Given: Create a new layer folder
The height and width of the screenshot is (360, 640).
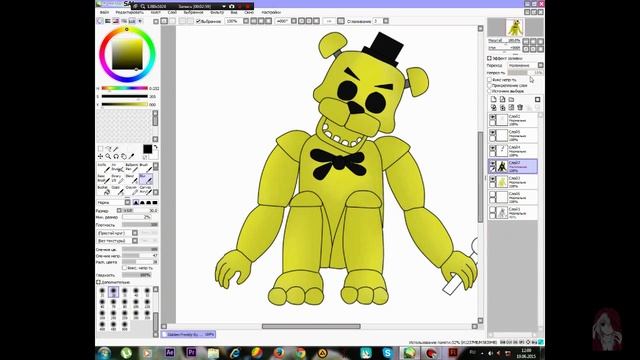Looking at the screenshot, I should click(511, 100).
